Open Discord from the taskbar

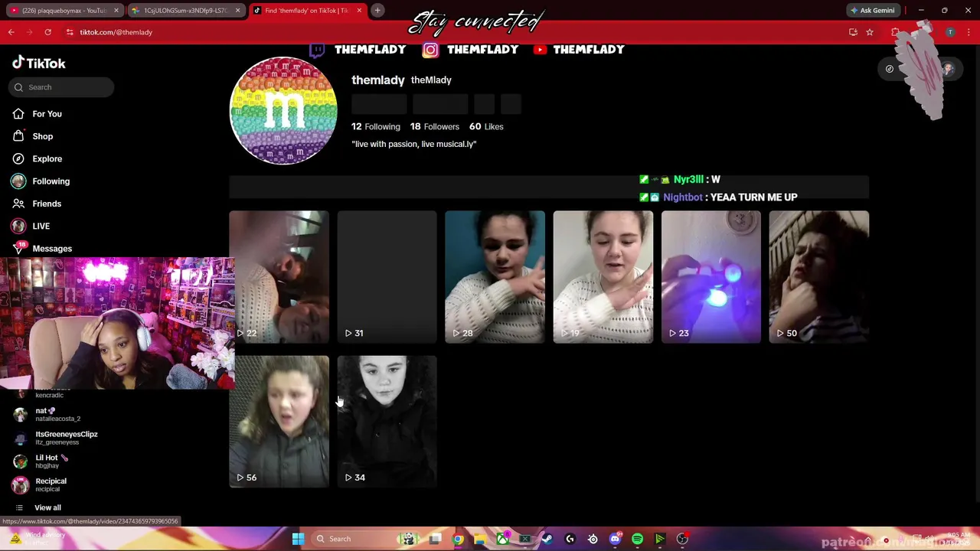coord(615,539)
